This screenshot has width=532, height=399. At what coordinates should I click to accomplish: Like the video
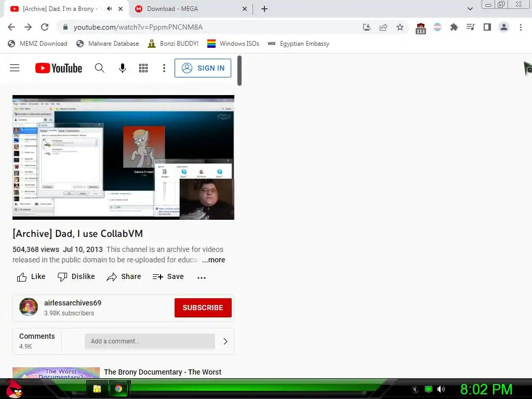31,277
